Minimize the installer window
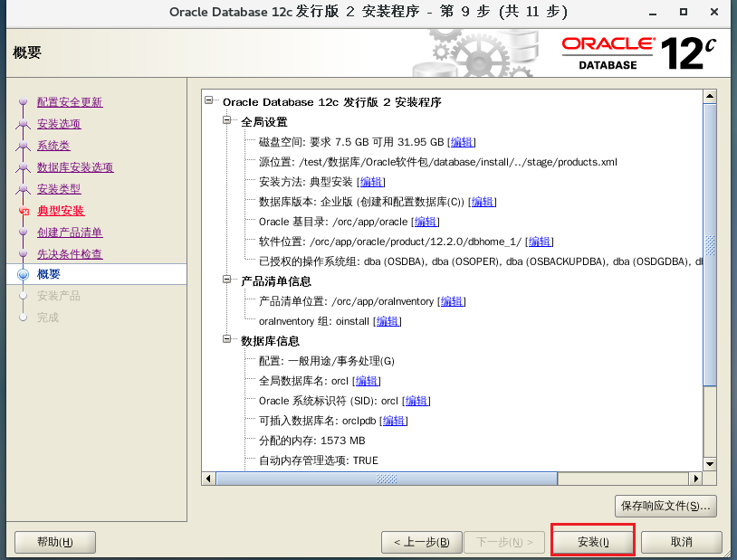This screenshot has height=560, width=737. tap(653, 13)
